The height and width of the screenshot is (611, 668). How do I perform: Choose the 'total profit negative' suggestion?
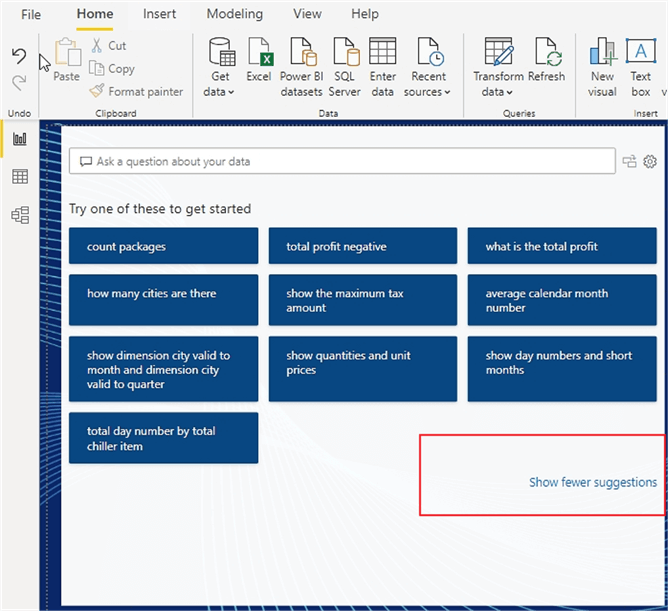[363, 246]
